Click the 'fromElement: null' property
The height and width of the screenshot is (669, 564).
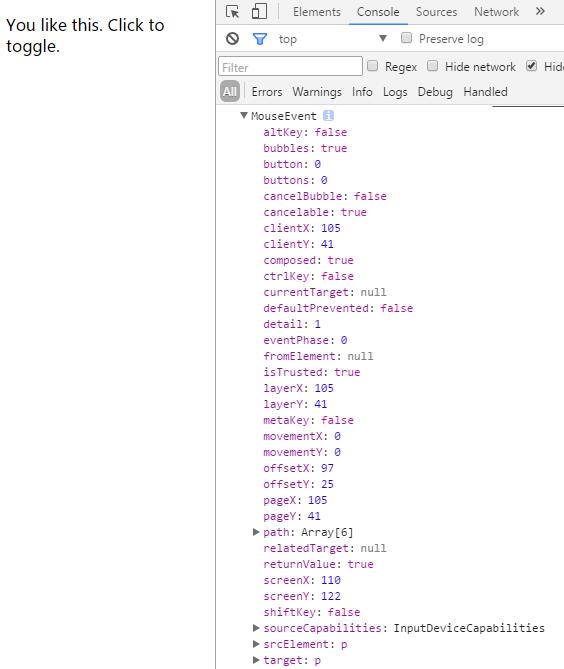pos(318,356)
